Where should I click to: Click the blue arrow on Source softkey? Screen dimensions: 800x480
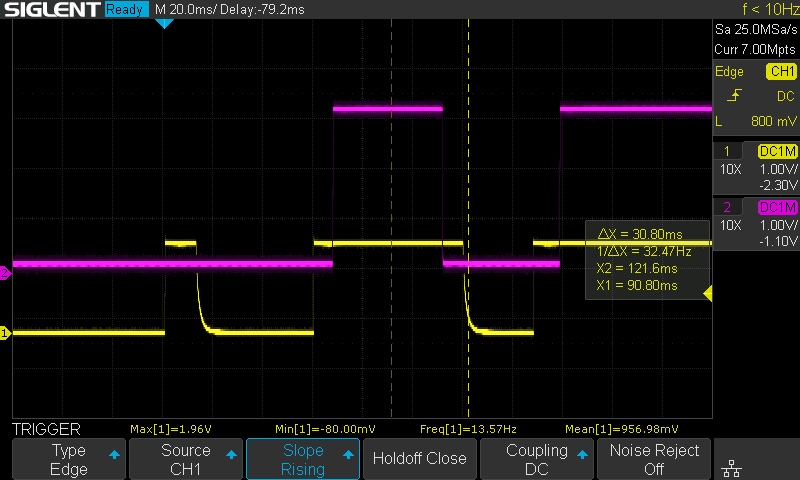click(231, 454)
